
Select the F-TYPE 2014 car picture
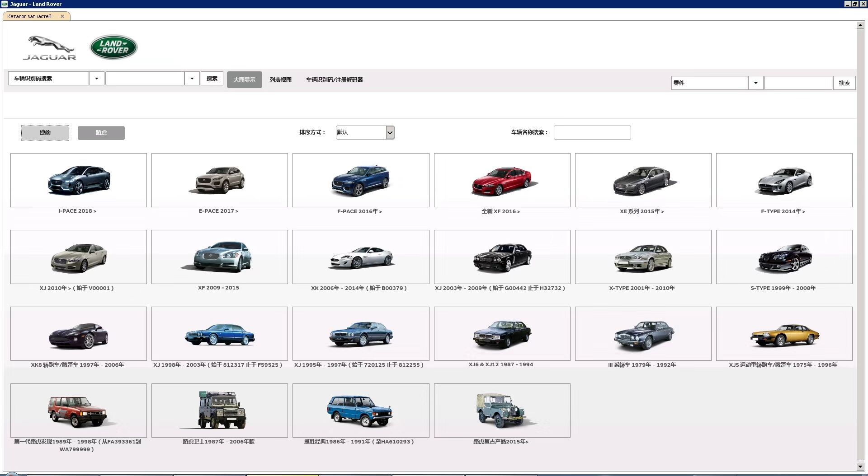pos(784,180)
